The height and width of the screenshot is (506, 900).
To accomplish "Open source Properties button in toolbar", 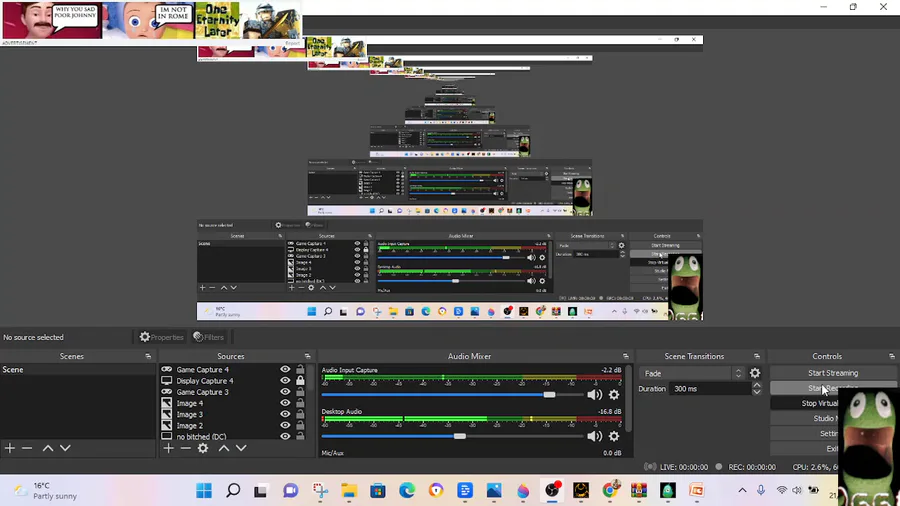I will click(162, 337).
